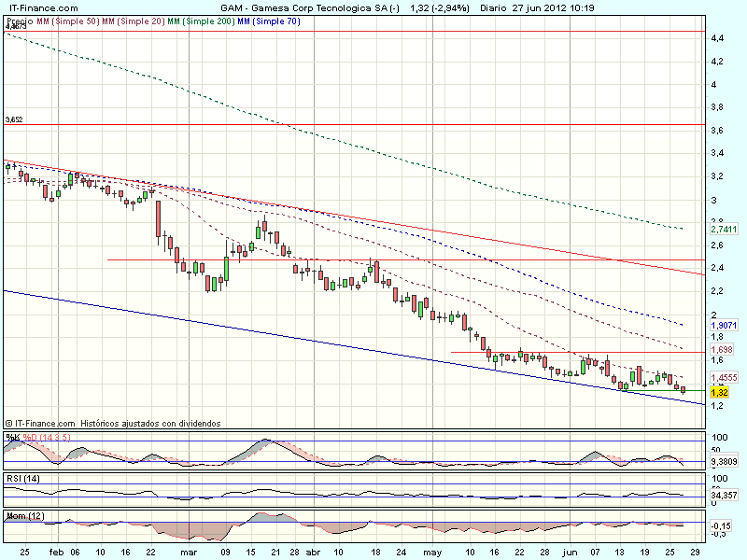Click the '1,2' price axis label
This screenshot has height=560, width=747.
[x=717, y=406]
